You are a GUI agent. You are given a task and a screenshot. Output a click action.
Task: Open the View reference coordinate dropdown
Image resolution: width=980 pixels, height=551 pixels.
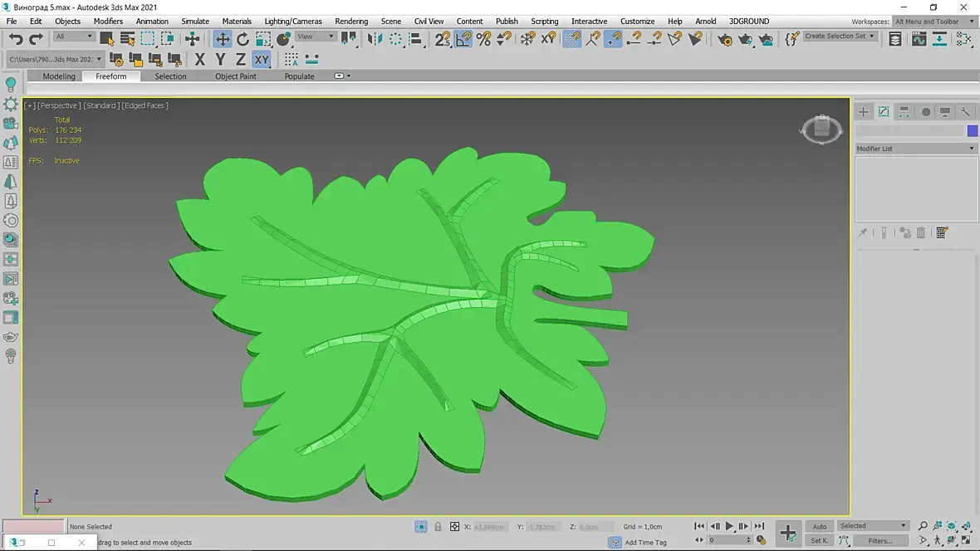316,37
